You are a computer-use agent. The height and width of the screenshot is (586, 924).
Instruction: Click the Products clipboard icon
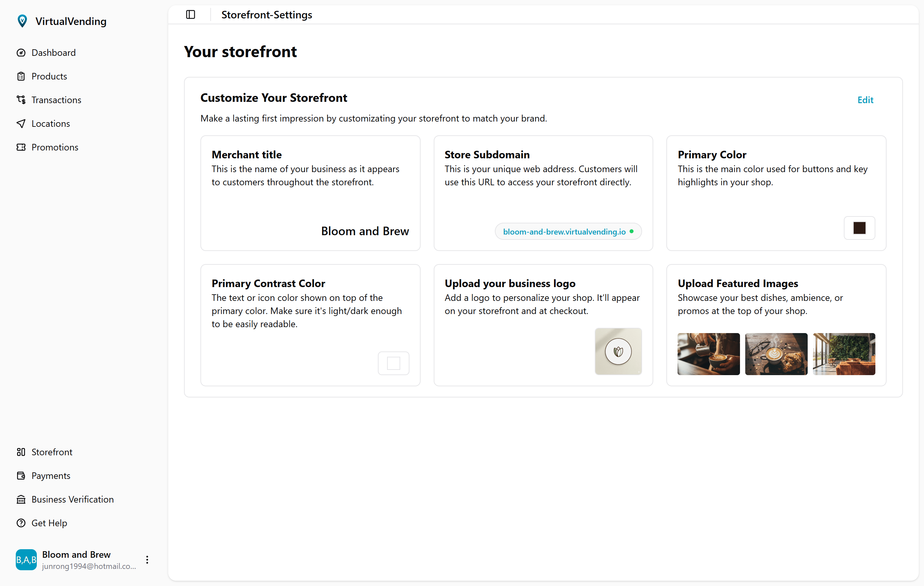coord(21,76)
